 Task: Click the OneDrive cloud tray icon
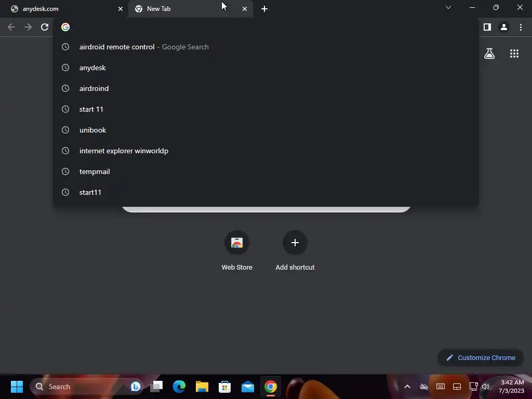[424, 387]
